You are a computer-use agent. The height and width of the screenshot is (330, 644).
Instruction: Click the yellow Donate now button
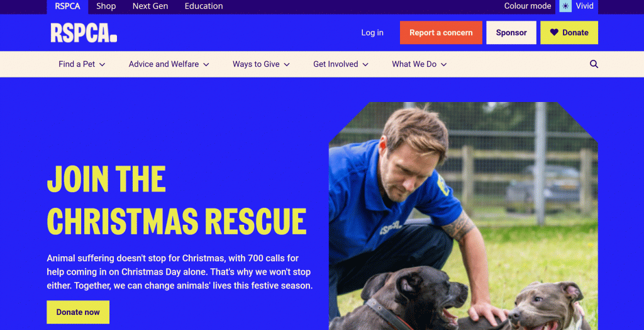(x=78, y=312)
